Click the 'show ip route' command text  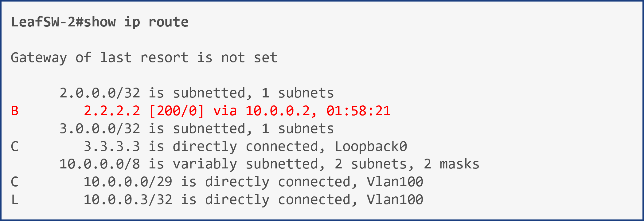click(x=136, y=22)
